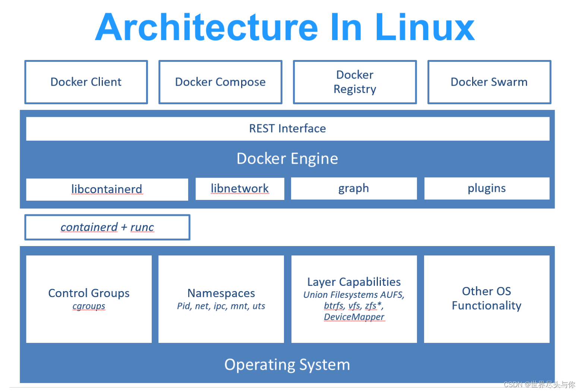Select the Docker Compose box
Screen dimensions: 581x392
point(220,82)
